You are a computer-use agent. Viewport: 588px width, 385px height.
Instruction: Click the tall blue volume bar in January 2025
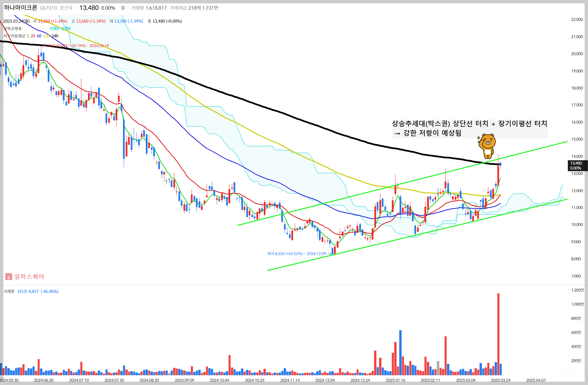(400, 352)
